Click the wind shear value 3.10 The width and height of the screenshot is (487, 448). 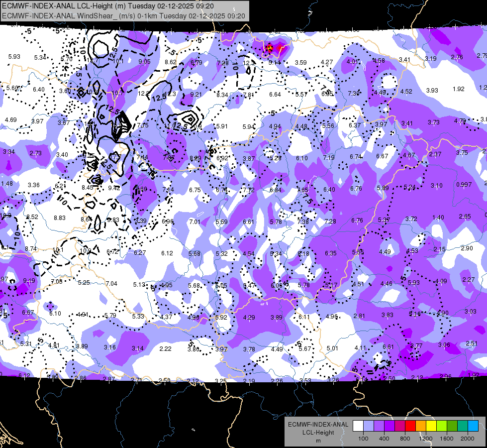click(436, 186)
